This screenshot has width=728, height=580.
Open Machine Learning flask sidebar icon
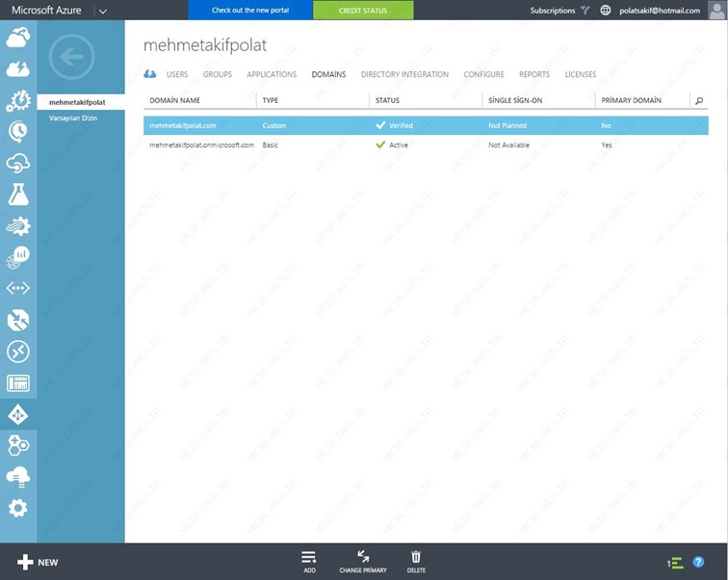[18, 194]
